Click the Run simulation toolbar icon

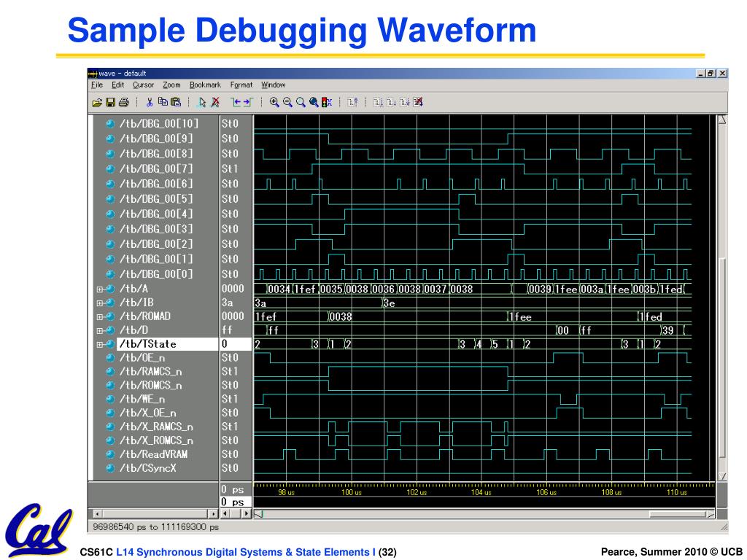(379, 102)
